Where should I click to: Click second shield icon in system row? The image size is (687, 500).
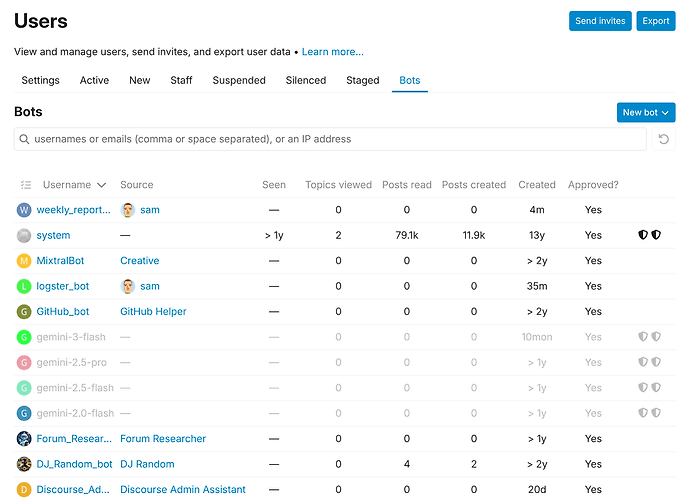[656, 235]
